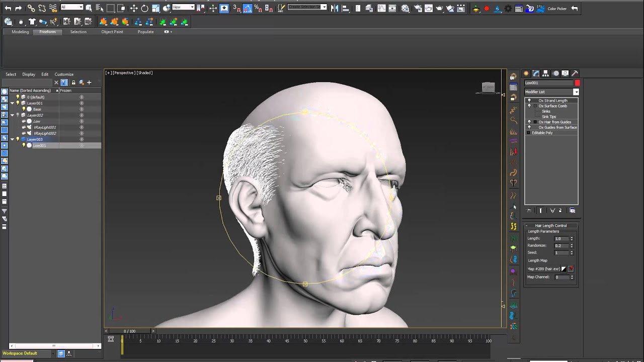Viewport: 644px width, 362px height.
Task: Click the Remove Modifier trash icon
Action: (560, 211)
